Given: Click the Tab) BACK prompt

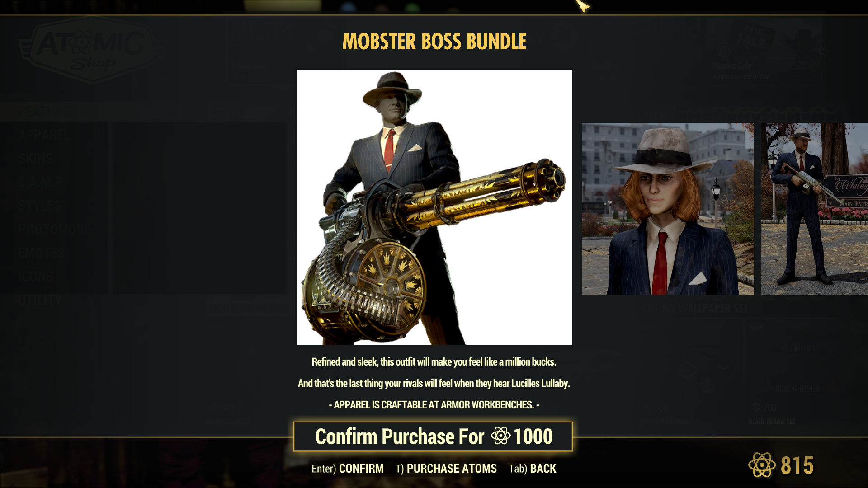Looking at the screenshot, I should [532, 469].
